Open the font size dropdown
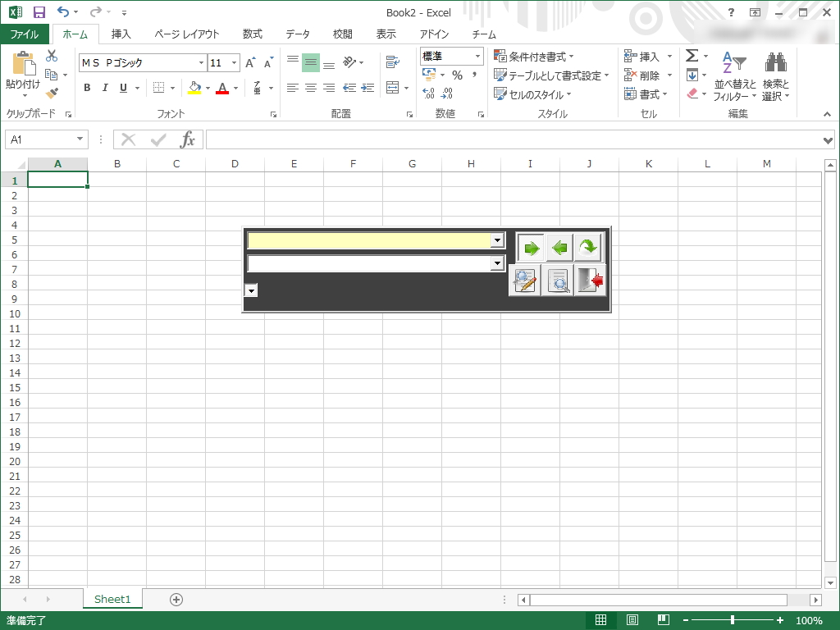This screenshot has height=630, width=840. (x=234, y=62)
